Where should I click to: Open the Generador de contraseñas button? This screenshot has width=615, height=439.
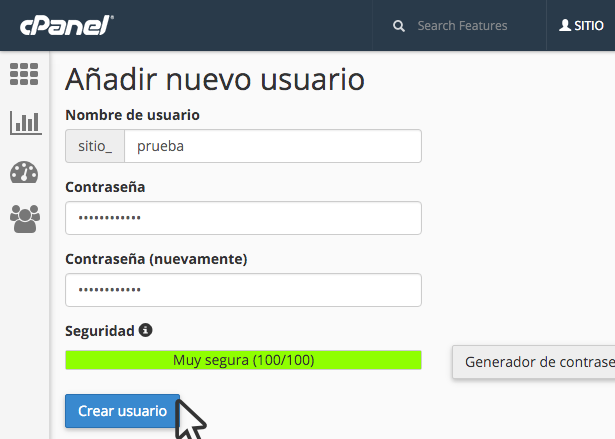[x=535, y=362]
